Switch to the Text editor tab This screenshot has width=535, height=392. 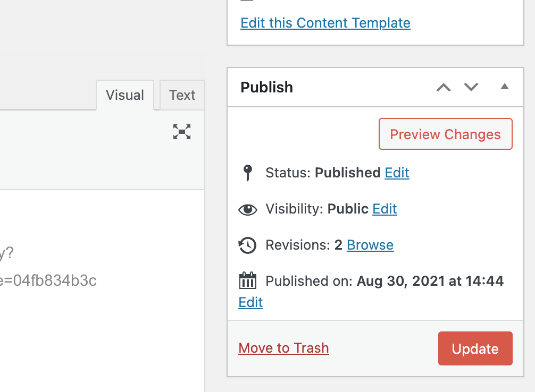click(182, 95)
